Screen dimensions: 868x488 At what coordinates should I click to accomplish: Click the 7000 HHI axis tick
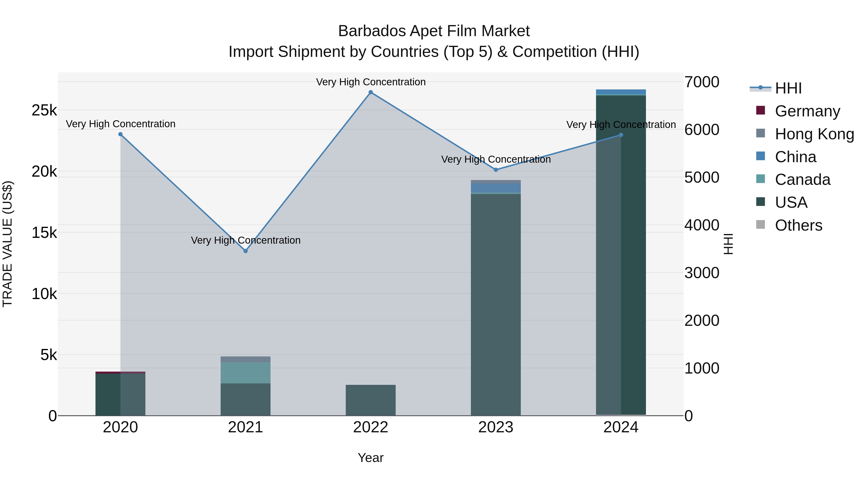(x=702, y=82)
